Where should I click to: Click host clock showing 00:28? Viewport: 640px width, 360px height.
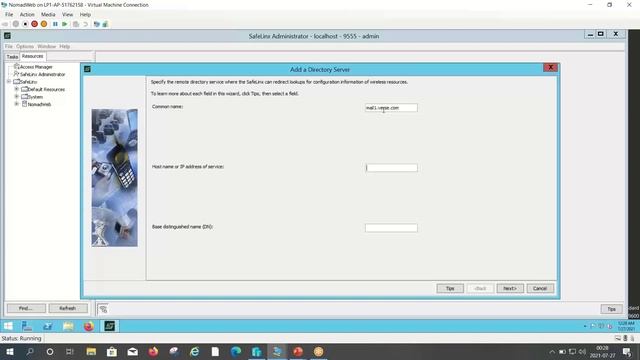click(602, 348)
